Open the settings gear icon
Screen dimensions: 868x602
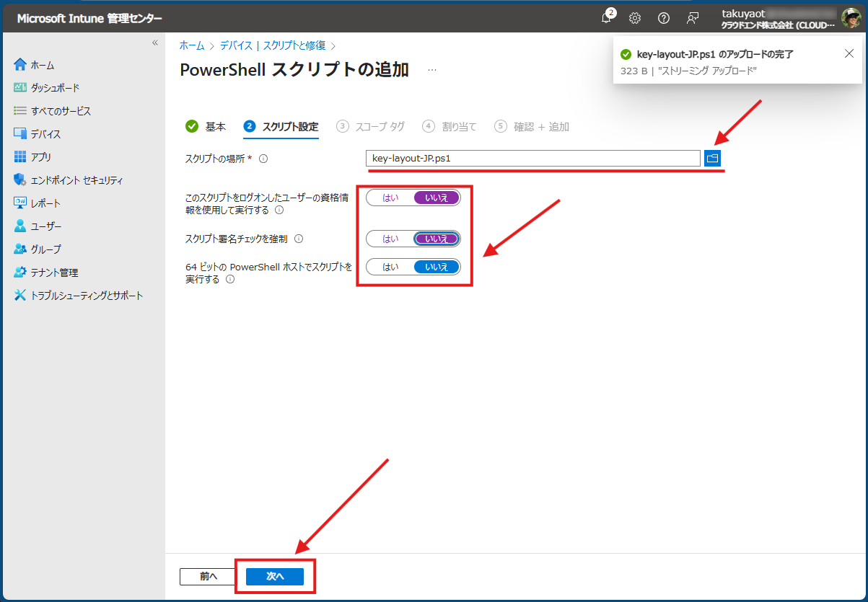pos(635,18)
